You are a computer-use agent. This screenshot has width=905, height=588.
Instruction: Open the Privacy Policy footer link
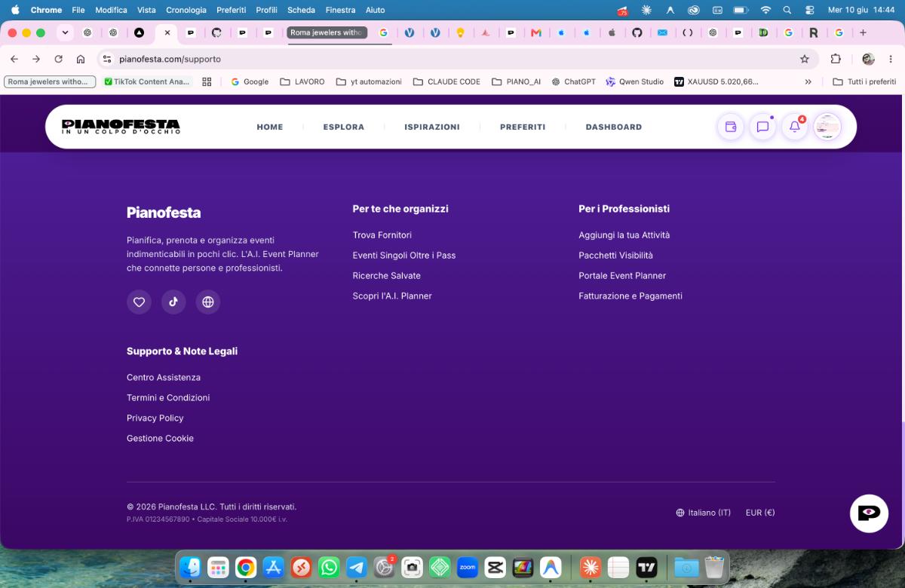155,418
